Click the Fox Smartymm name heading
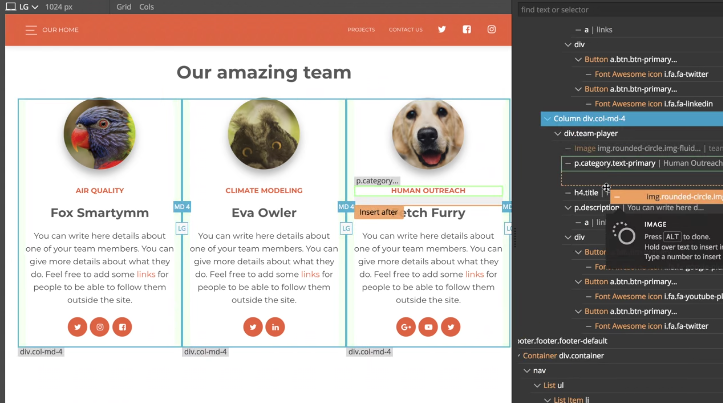 (100, 213)
